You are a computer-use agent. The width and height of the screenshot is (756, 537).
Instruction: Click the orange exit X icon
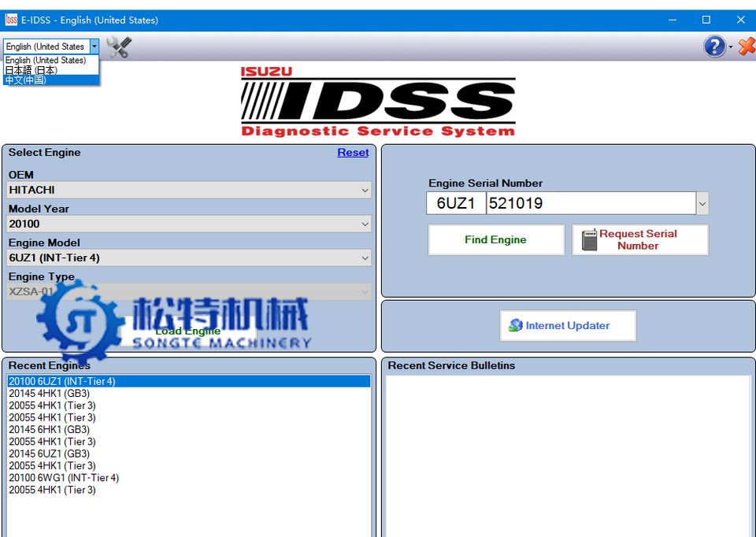pyautogui.click(x=747, y=46)
